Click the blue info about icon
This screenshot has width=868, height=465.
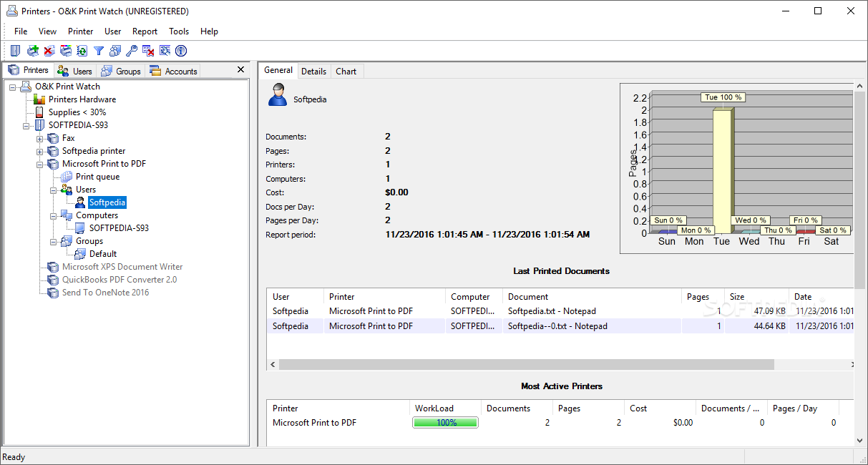click(x=181, y=51)
